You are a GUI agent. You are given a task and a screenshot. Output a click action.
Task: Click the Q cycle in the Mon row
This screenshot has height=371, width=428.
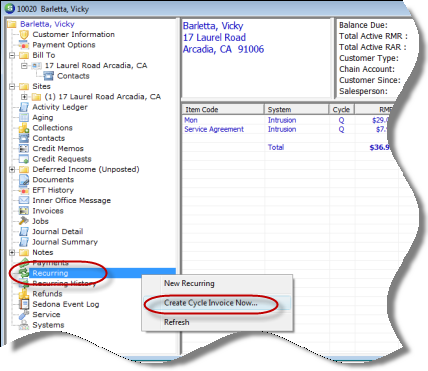coord(341,120)
